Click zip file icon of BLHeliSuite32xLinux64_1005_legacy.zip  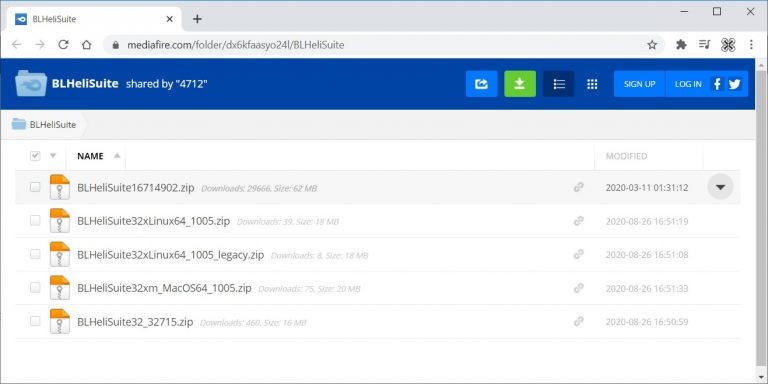coord(60,254)
